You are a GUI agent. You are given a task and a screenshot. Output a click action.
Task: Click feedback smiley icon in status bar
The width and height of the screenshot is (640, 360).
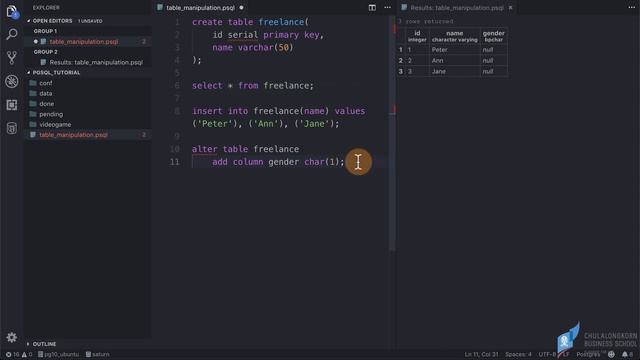click(x=611, y=354)
